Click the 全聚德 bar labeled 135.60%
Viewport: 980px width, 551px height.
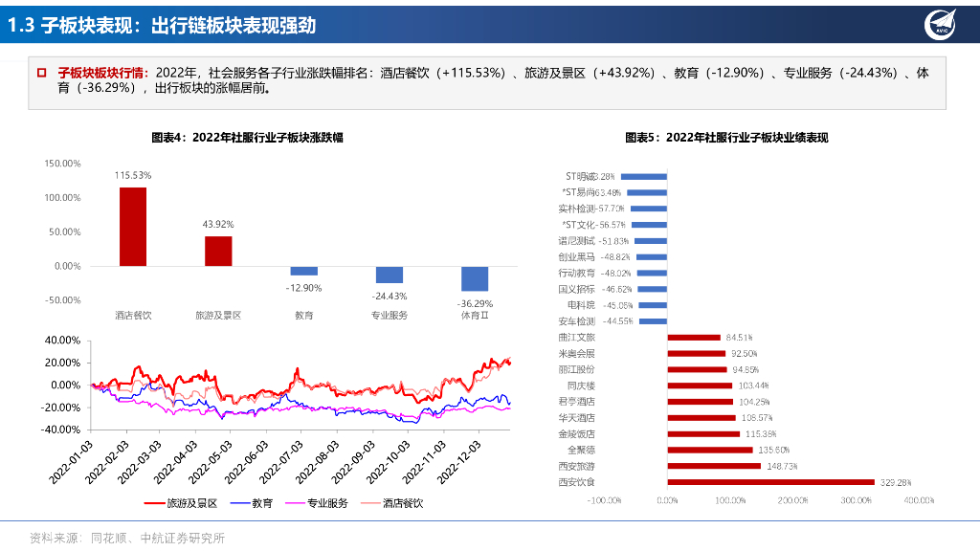710,450
